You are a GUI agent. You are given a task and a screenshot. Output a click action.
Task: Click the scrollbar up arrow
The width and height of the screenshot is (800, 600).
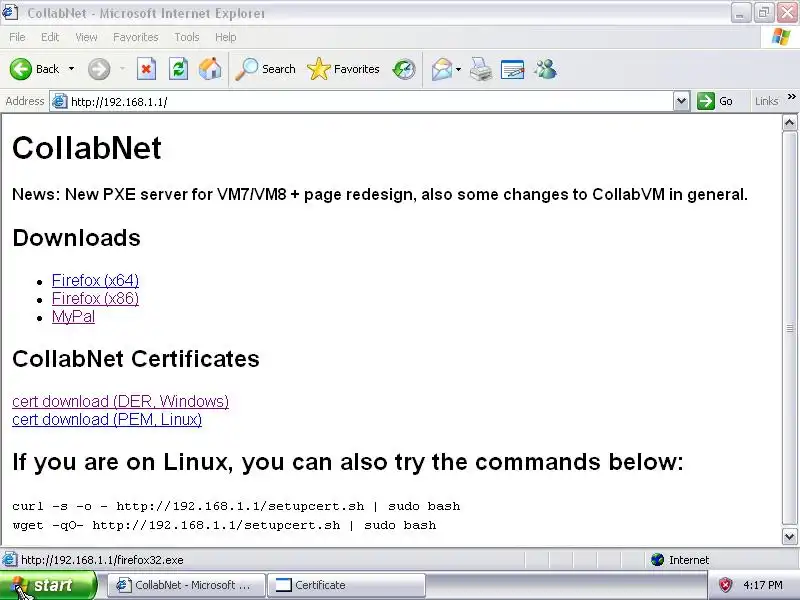[789, 122]
